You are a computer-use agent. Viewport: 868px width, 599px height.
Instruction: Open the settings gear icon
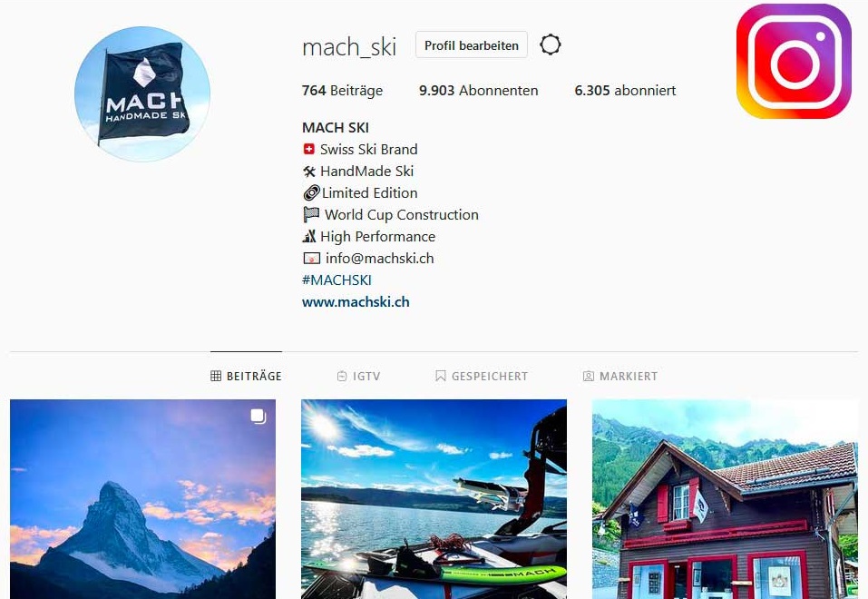pos(551,44)
